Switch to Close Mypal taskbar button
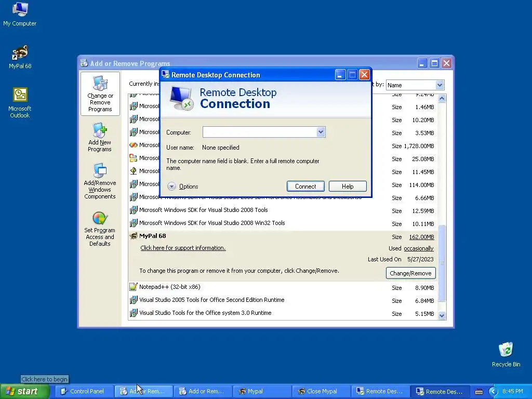Viewport: 532px width, 399px height. (321, 392)
